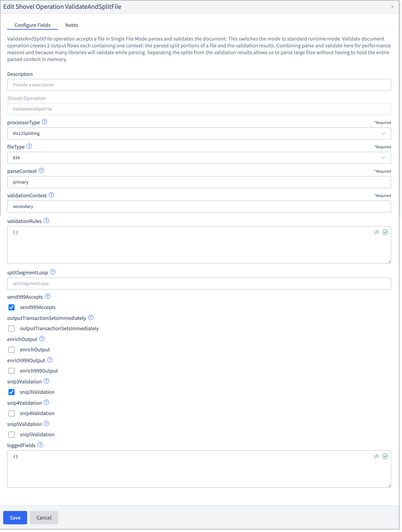Click the validation checkmark in loggedFields editor
The height and width of the screenshot is (532, 402).
[x=385, y=456]
